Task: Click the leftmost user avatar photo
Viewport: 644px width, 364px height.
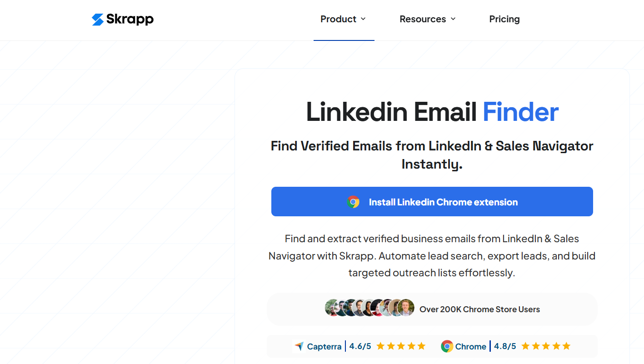Action: [332, 308]
